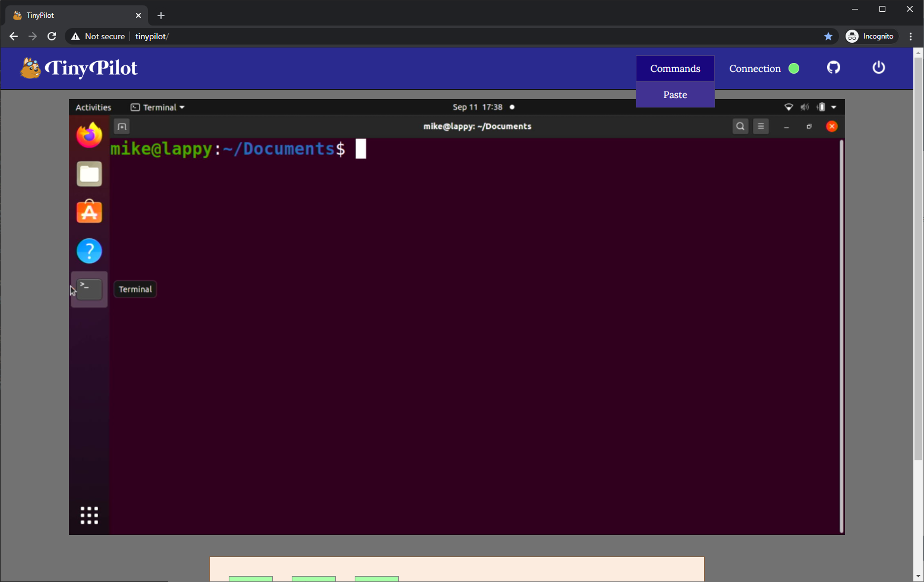Expand the Terminal app menu dropdown
This screenshot has width=924, height=582.
click(x=157, y=107)
